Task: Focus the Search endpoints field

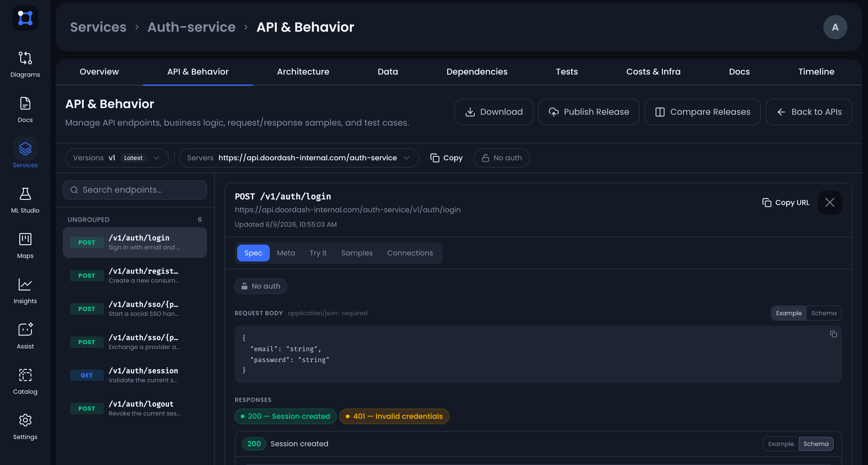Action: [135, 190]
